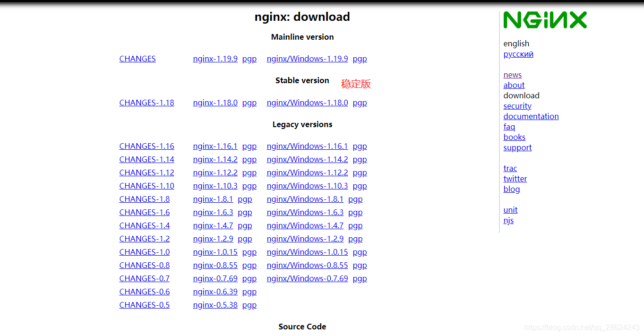
Task: Open CHANGES-1.0 link
Action: coord(145,252)
